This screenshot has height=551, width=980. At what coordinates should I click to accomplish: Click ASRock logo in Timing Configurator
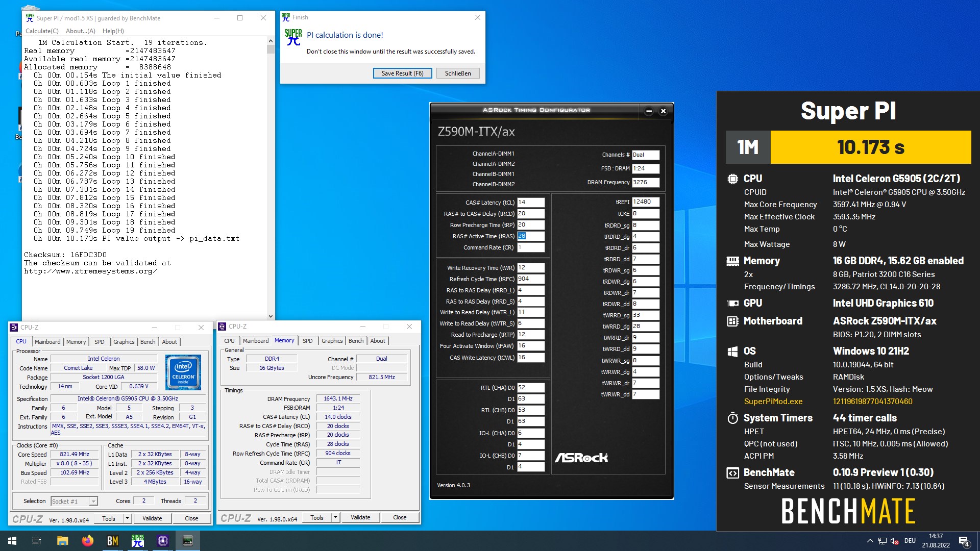point(581,458)
